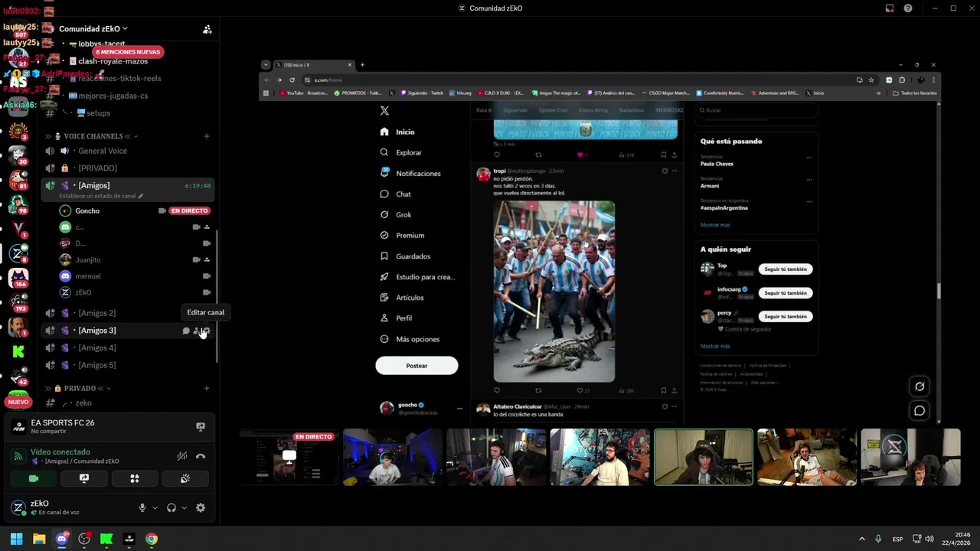Toggle noise suppression icon beside Video conectado
Image resolution: width=980 pixels, height=551 pixels.
[x=182, y=456]
